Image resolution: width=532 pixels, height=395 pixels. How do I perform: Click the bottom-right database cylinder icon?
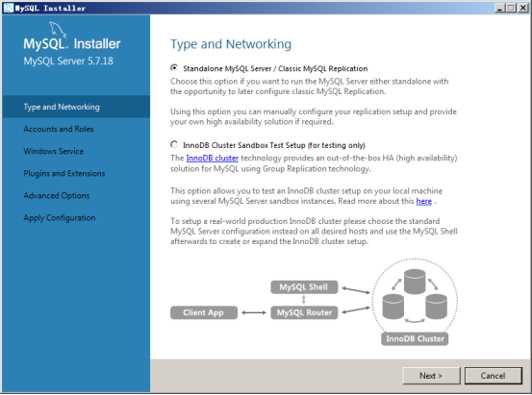[x=436, y=307]
